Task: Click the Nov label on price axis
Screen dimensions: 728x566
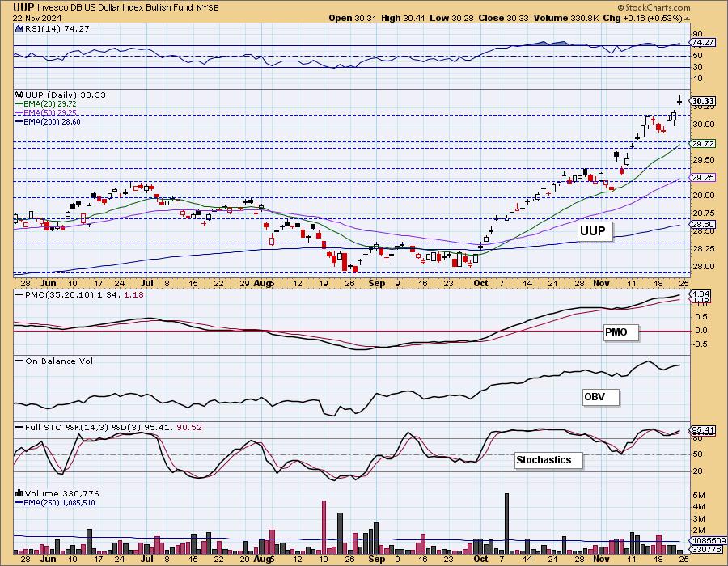Action: point(602,284)
